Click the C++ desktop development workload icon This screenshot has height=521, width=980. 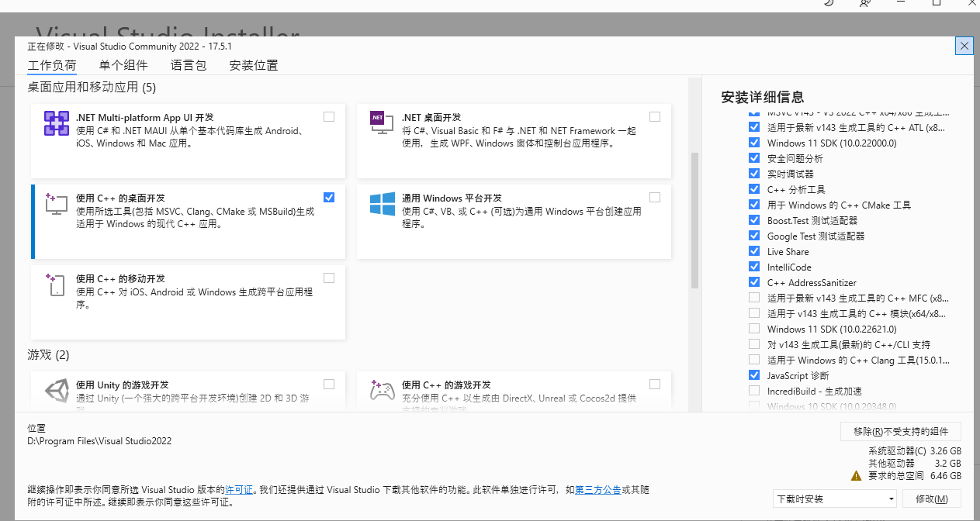pos(57,205)
